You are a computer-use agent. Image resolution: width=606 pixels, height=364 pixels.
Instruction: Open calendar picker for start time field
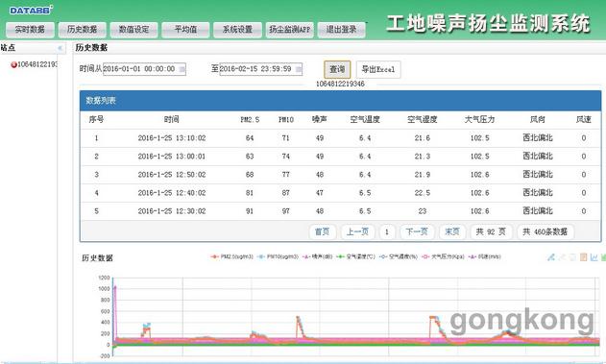click(x=182, y=69)
